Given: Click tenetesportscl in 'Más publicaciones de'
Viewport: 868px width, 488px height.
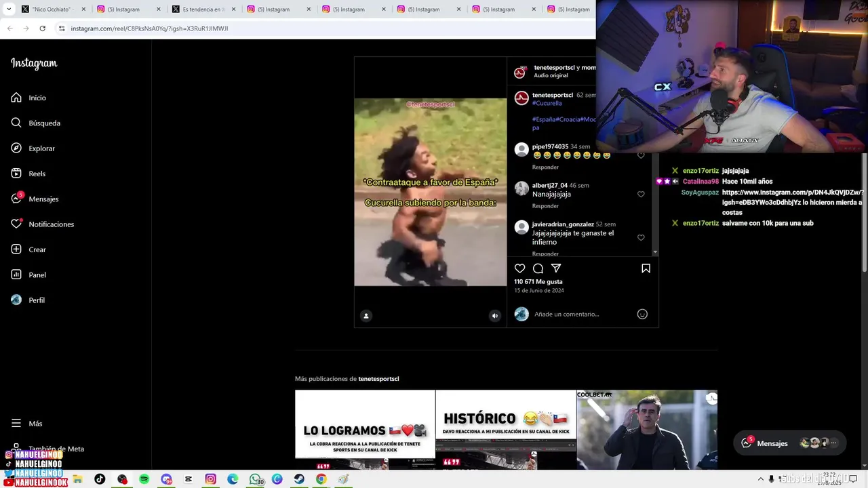Looking at the screenshot, I should point(378,379).
